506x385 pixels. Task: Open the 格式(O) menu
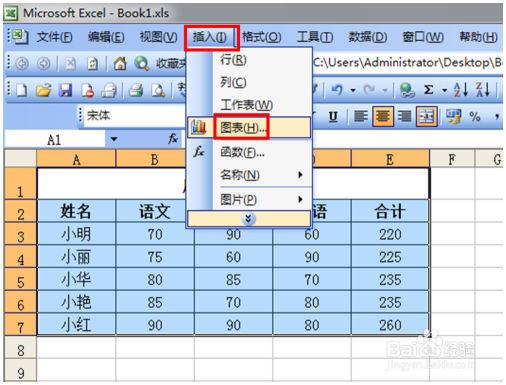[x=262, y=37]
